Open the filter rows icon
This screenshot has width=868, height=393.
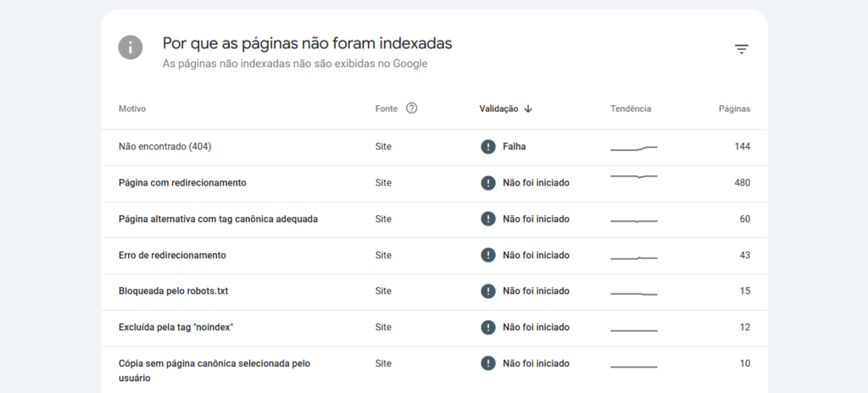click(742, 49)
